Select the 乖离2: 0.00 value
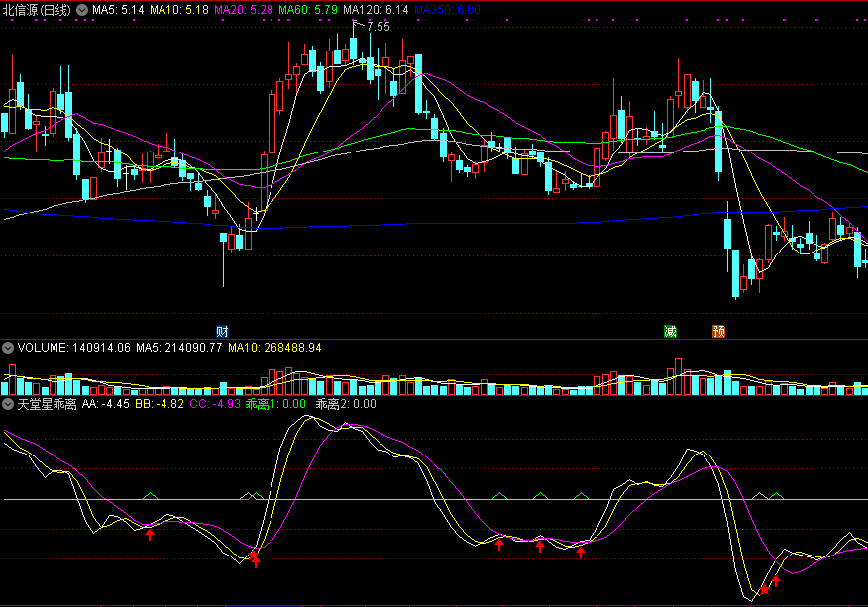This screenshot has height=607, width=868. click(346, 404)
